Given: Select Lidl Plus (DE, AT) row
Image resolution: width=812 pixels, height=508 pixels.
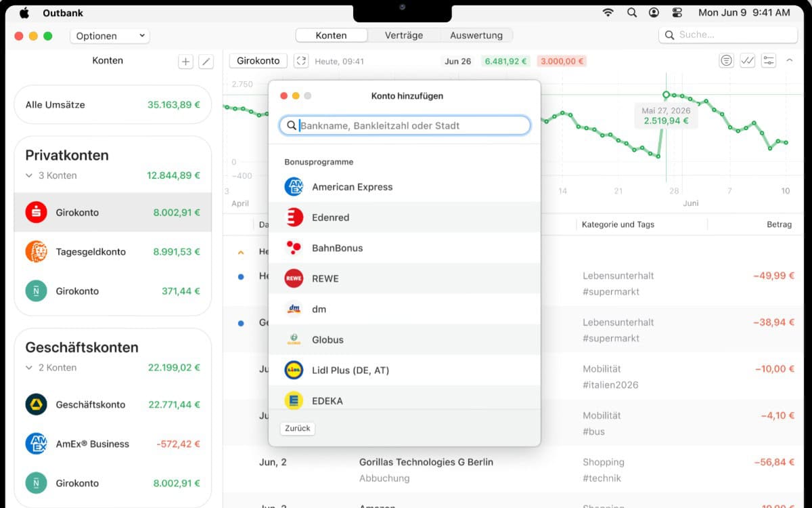Looking at the screenshot, I should (x=405, y=370).
